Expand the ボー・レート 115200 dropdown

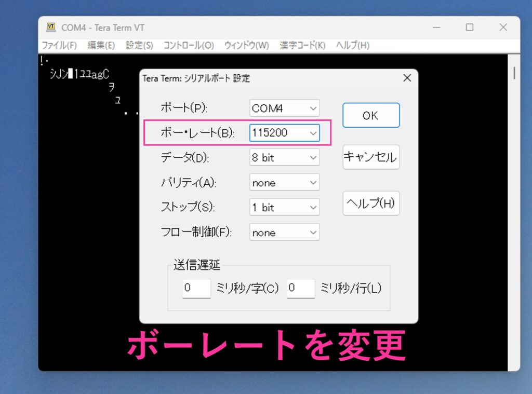pos(284,133)
